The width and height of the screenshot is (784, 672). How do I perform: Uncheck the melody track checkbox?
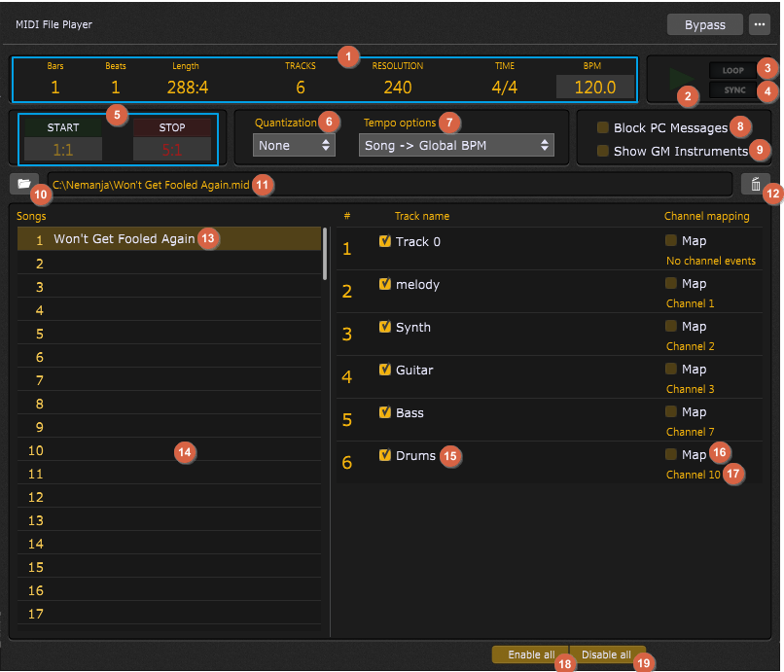pyautogui.click(x=384, y=284)
